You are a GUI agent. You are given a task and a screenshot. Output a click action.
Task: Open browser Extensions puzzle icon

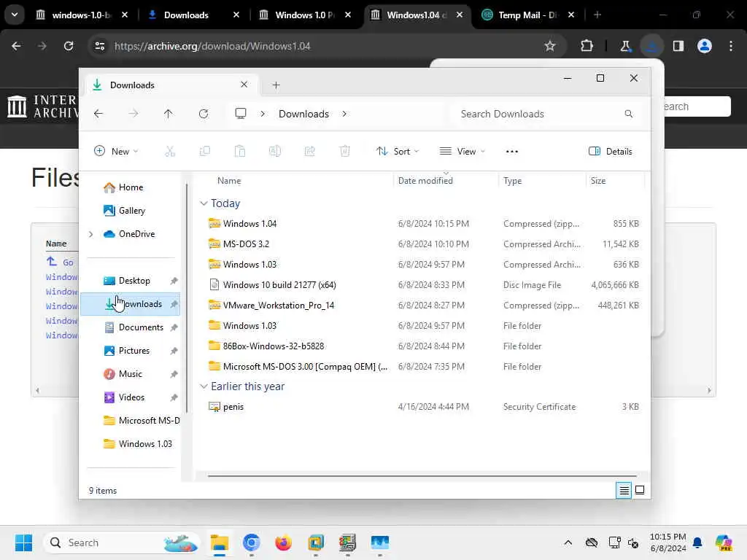587,46
